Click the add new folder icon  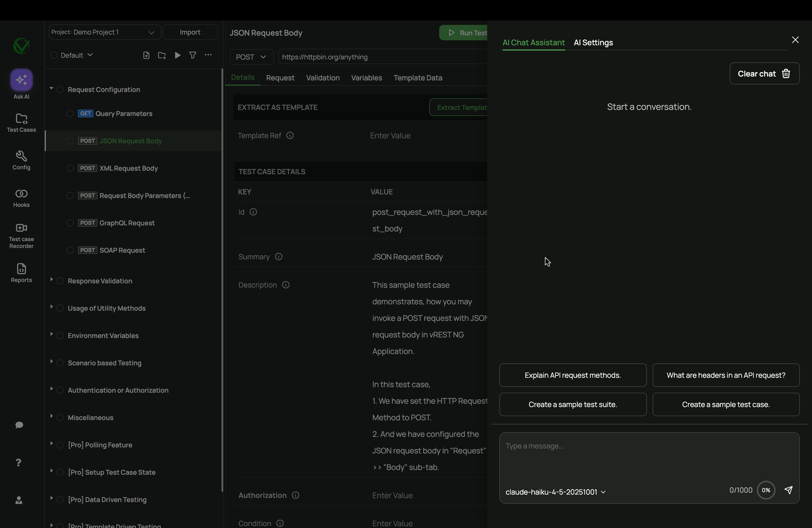(162, 55)
